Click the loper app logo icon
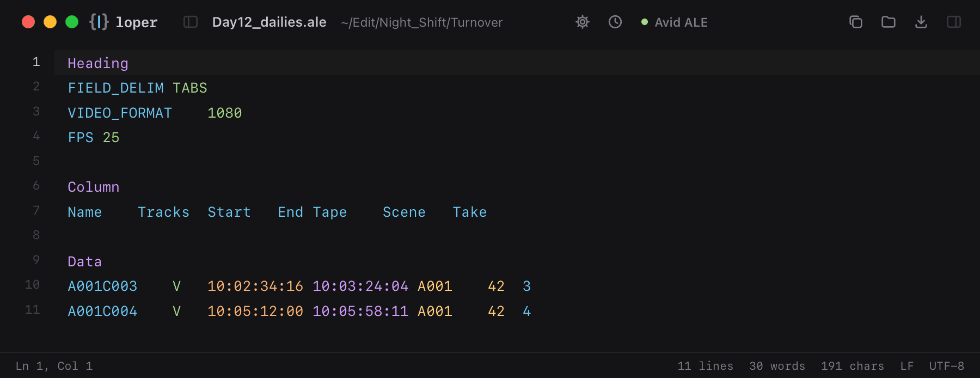Screen dimensions: 980x378 pyautogui.click(x=99, y=22)
